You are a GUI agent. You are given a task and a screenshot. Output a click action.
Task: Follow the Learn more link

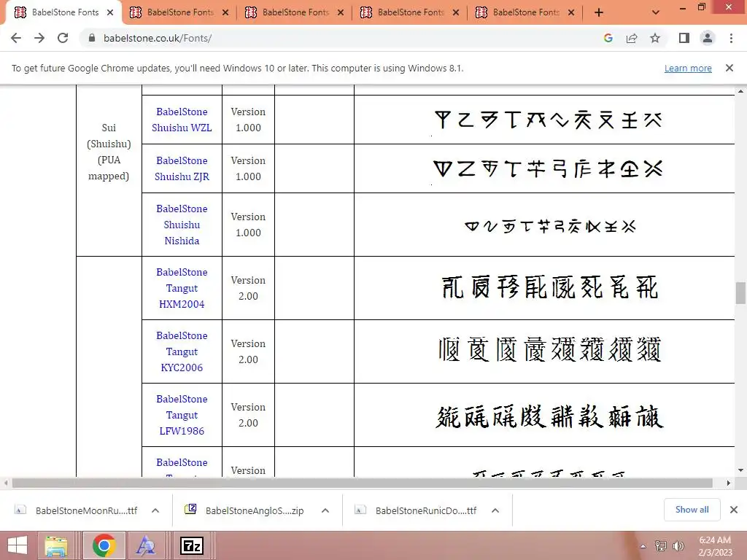pyautogui.click(x=688, y=69)
